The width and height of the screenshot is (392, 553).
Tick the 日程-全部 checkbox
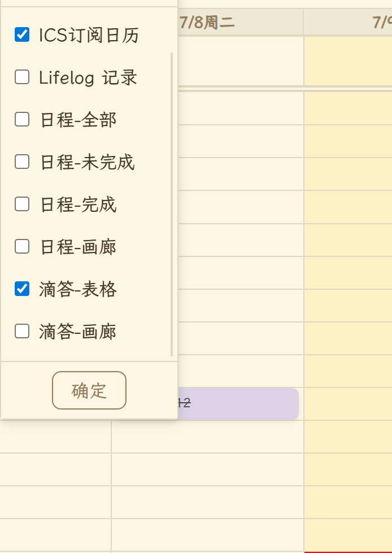[x=22, y=120]
